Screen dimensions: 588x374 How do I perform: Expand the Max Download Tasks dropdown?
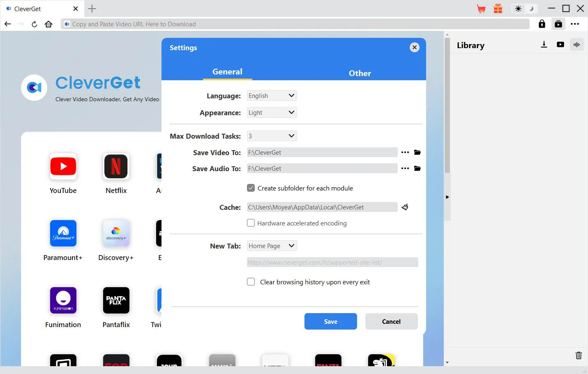272,136
